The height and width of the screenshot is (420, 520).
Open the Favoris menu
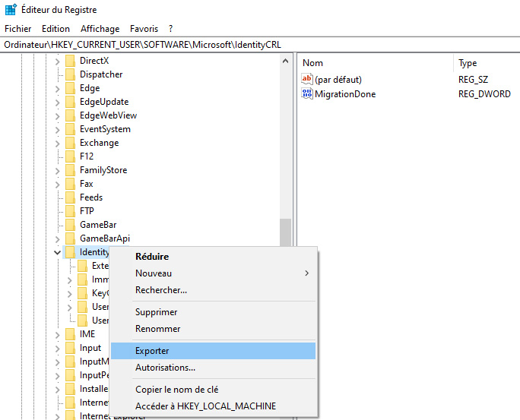144,29
